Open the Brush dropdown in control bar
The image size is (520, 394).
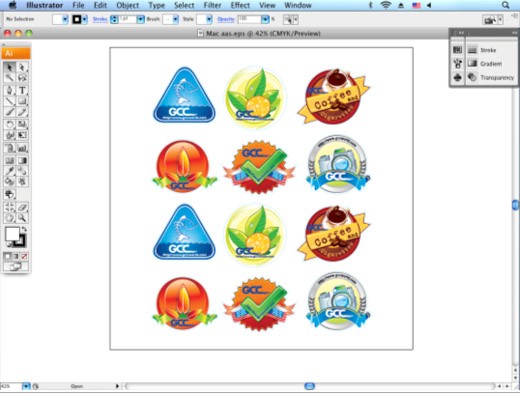(175, 19)
